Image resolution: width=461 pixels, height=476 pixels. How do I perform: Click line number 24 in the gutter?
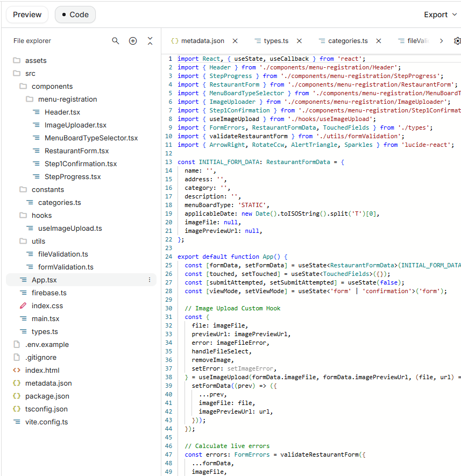(x=168, y=257)
